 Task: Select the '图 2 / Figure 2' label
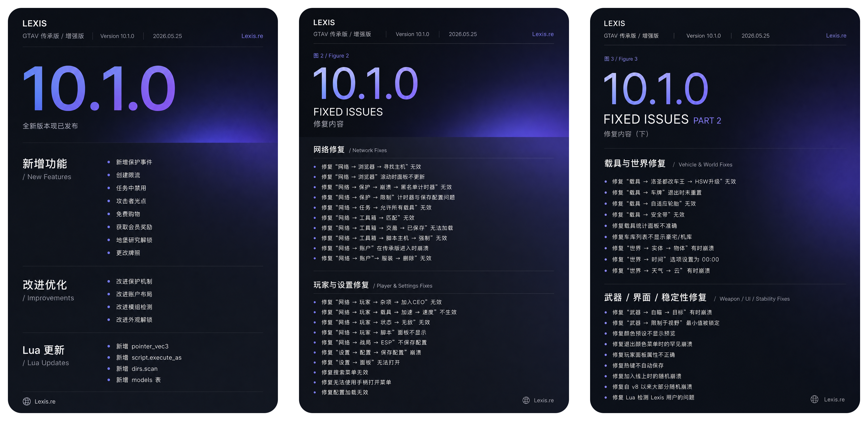point(331,56)
